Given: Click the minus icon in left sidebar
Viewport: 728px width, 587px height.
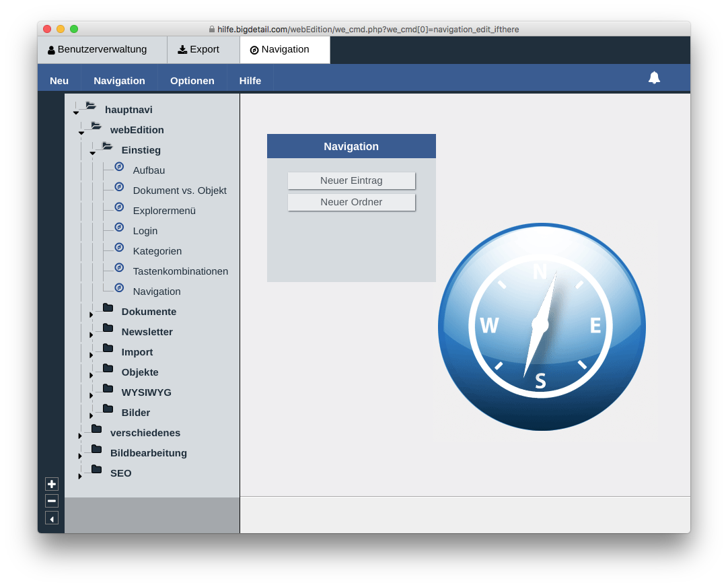Looking at the screenshot, I should [x=52, y=501].
